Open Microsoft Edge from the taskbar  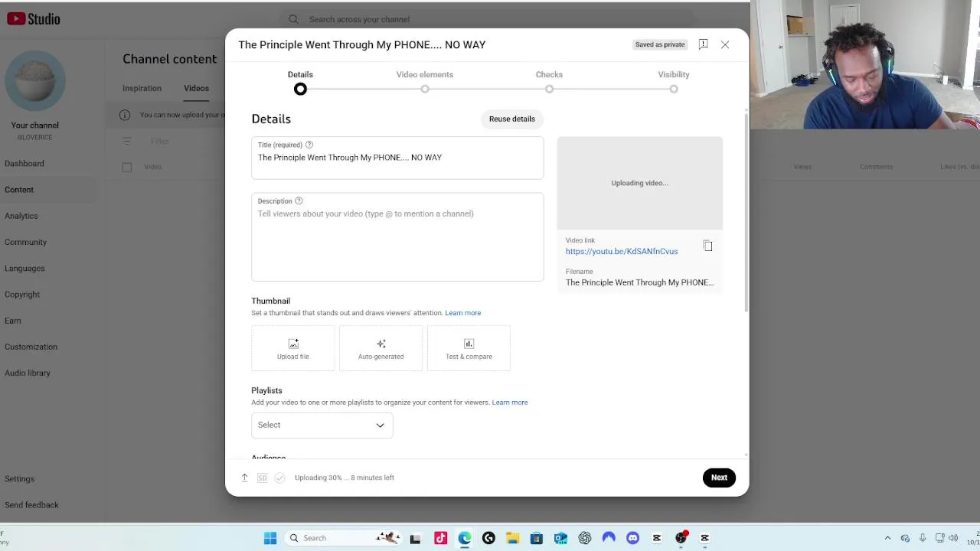point(465,538)
